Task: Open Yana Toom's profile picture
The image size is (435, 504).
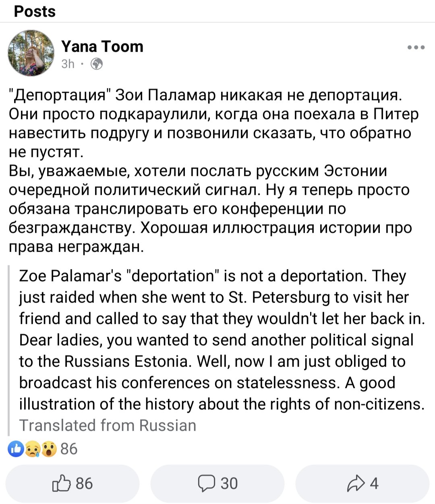Action: tap(31, 53)
